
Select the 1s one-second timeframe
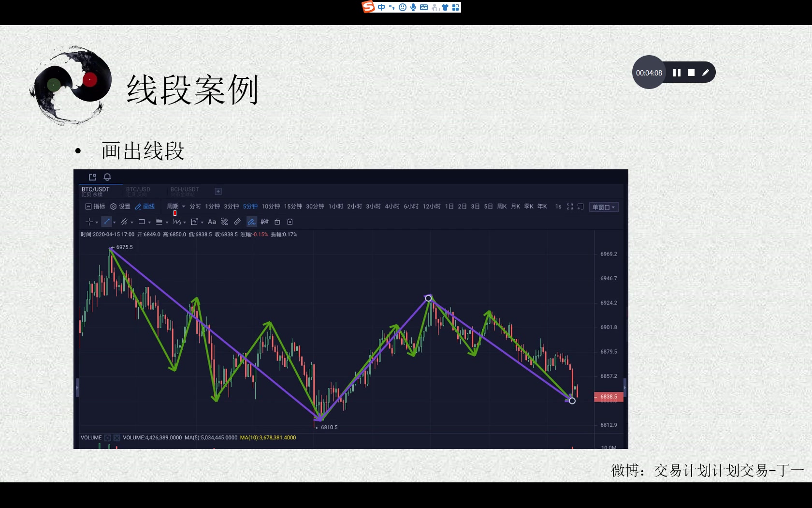click(558, 207)
